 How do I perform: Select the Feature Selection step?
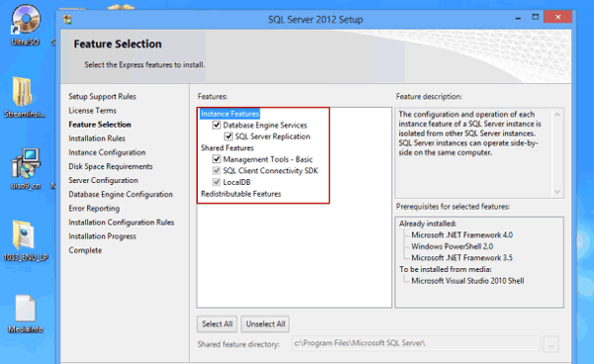pyautogui.click(x=100, y=125)
